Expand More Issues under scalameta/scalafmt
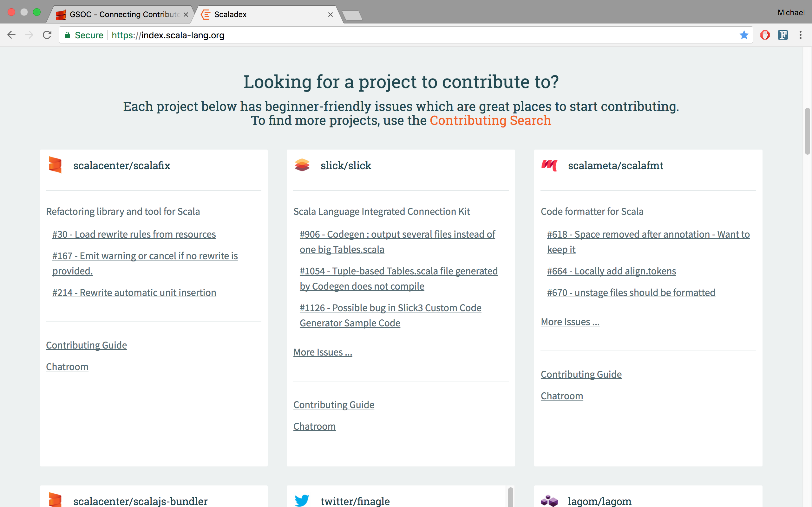The height and width of the screenshot is (507, 812). pos(570,322)
